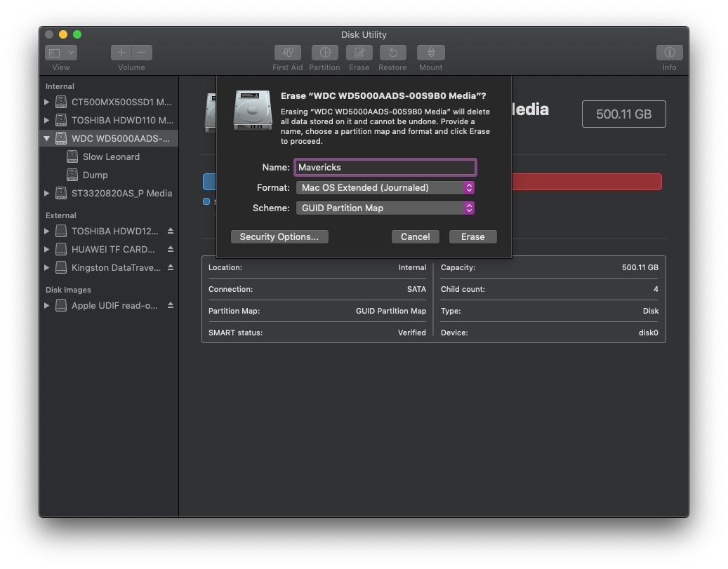Eject the Kingston DataTraveler drive
Screen dimensions: 728x569
(171, 267)
